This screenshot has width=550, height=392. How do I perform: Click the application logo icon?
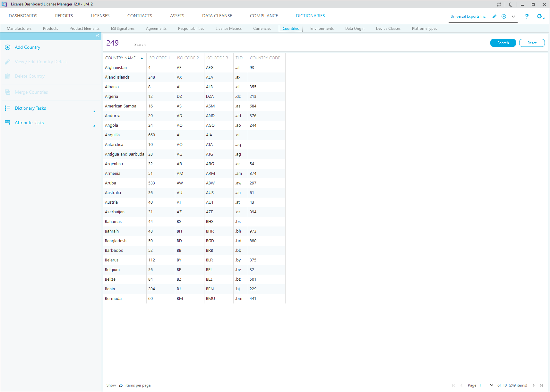click(x=4, y=4)
